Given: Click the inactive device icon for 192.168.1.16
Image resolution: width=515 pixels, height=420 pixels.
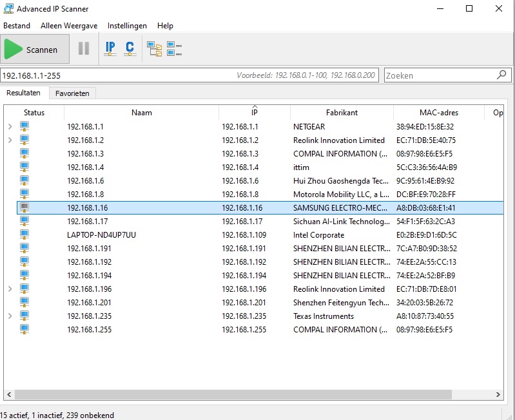Looking at the screenshot, I should (x=24, y=207).
